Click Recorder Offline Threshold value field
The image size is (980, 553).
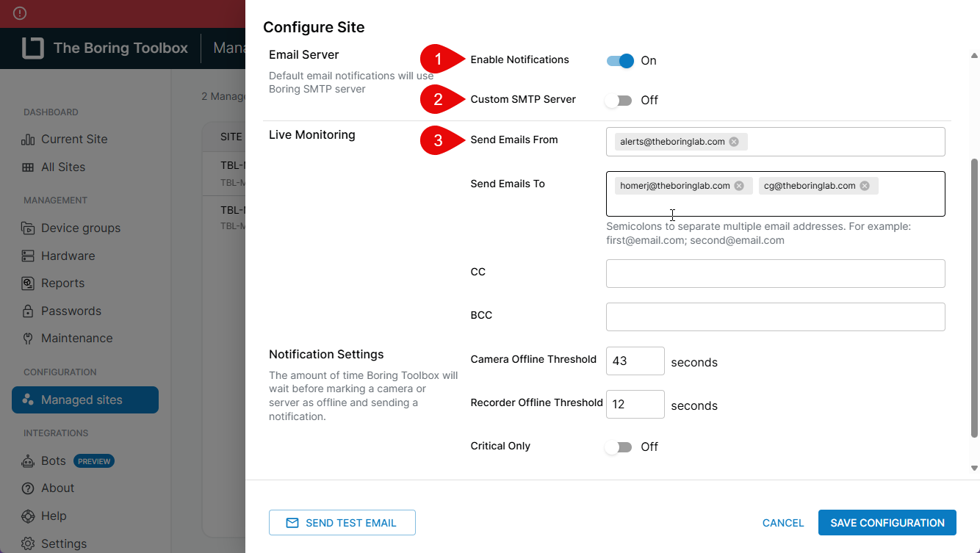pos(635,405)
